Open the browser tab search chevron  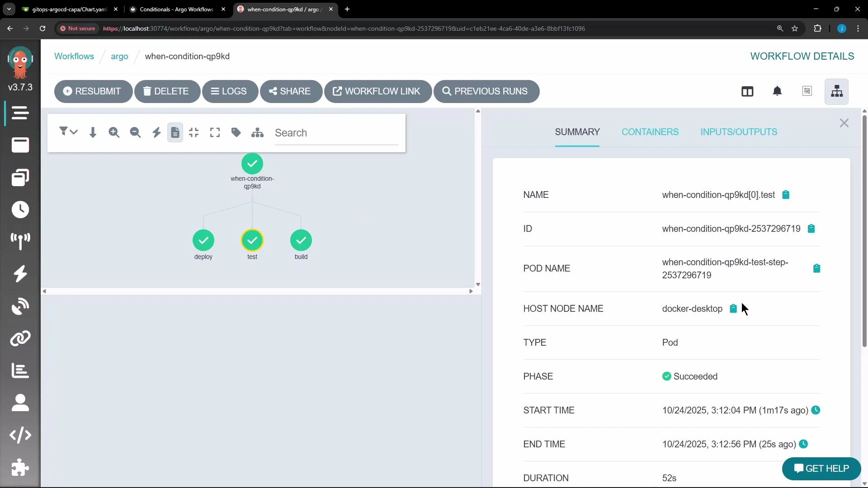tap(9, 9)
